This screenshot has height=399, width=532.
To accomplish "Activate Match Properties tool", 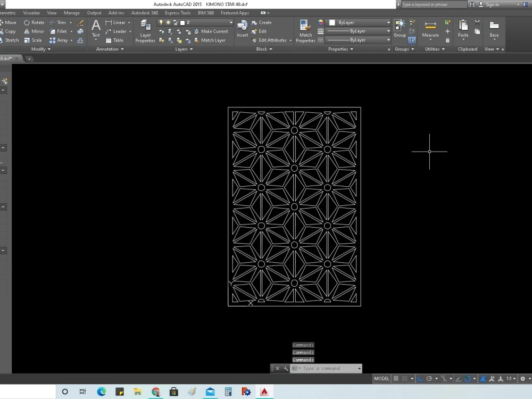I will pos(305,31).
